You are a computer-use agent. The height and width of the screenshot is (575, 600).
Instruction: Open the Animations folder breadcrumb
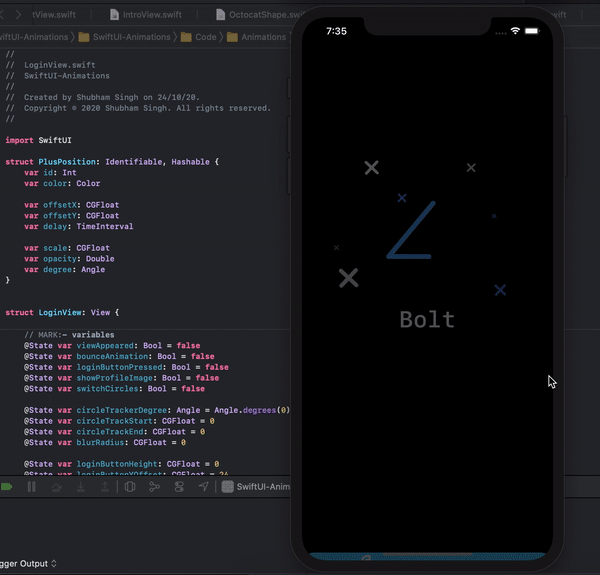pyautogui.click(x=256, y=37)
